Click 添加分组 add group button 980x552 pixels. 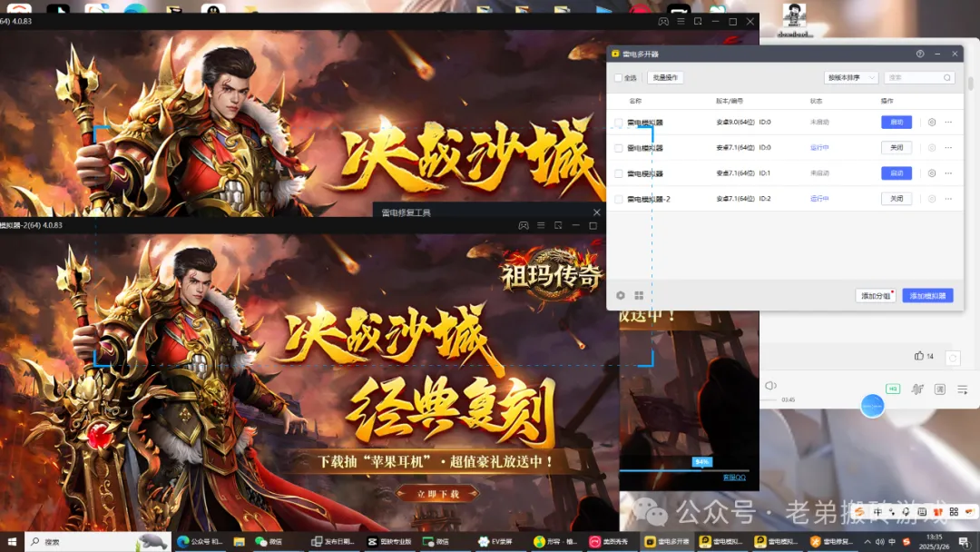point(875,296)
